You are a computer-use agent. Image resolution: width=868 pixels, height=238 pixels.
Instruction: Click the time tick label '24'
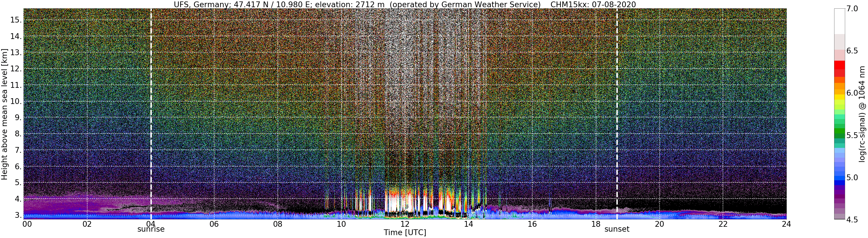pyautogui.click(x=786, y=224)
